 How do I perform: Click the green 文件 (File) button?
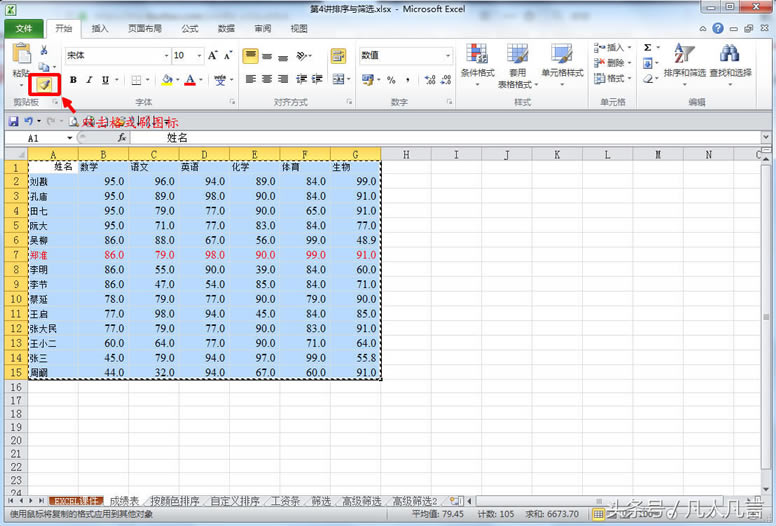click(23, 29)
